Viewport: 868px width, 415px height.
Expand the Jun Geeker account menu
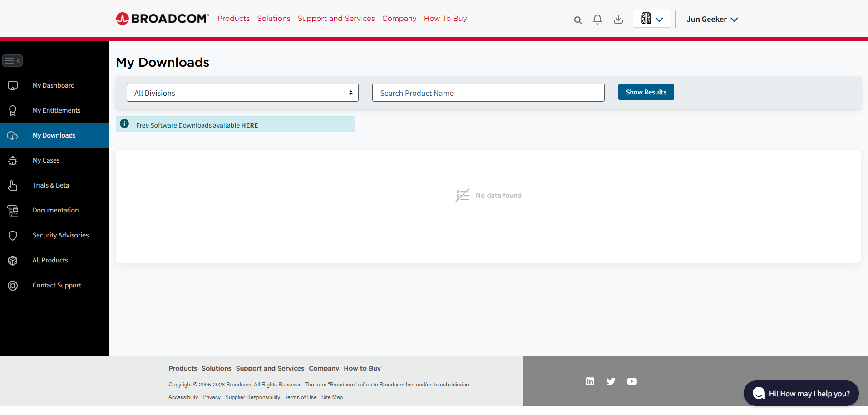712,19
